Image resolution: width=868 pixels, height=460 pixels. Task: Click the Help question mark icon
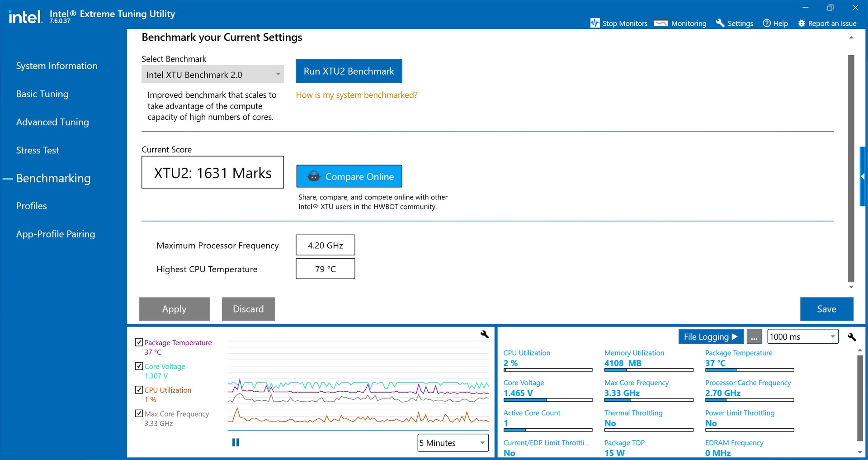tap(767, 23)
